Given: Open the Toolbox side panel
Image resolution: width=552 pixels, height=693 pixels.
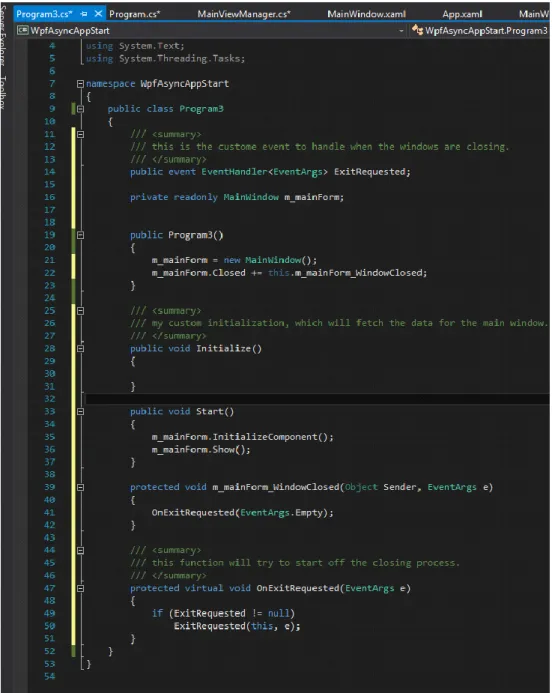Looking at the screenshot, I should [3, 92].
